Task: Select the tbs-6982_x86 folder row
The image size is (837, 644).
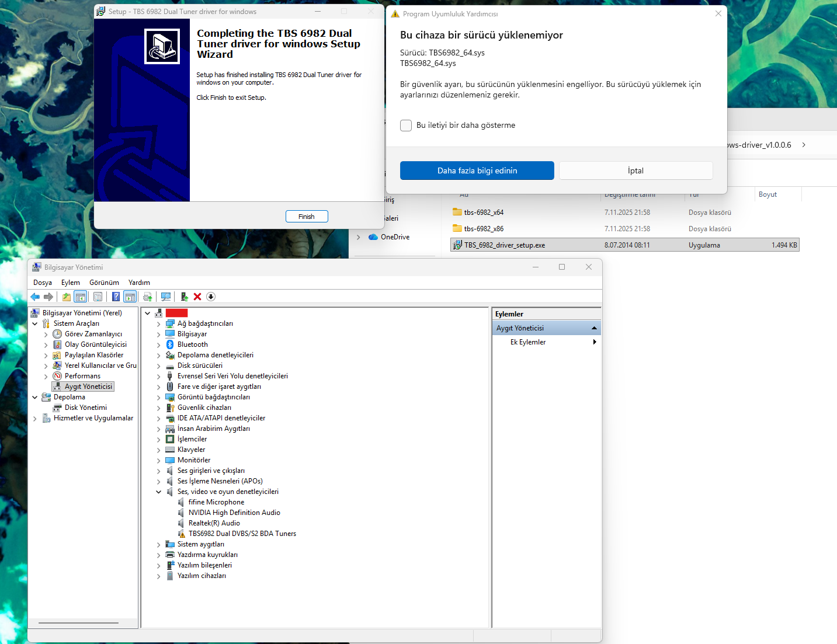Action: pyautogui.click(x=624, y=228)
